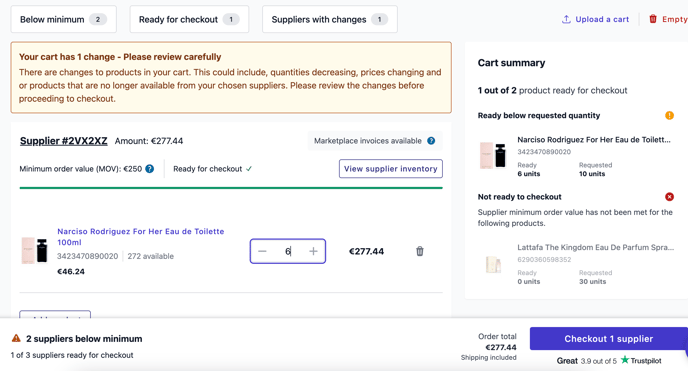The width and height of the screenshot is (688, 371).
Task: Click Narciso Rodriguez thumbnail in supplier list
Action: coord(35,250)
